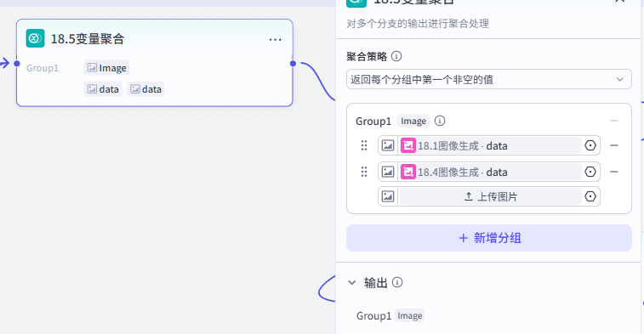644x334 pixels.
Task: Click the output Group1 Image badge
Action: tap(409, 315)
